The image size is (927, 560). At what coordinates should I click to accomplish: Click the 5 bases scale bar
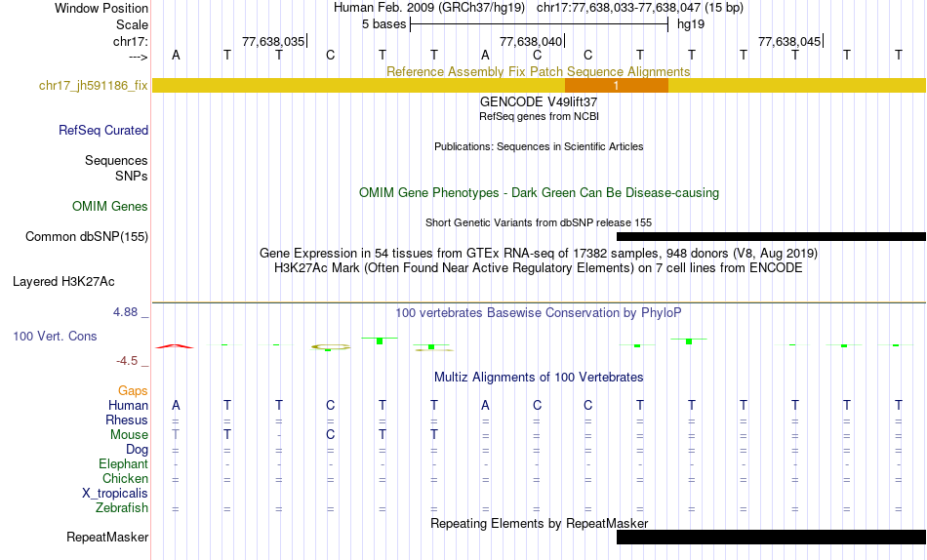click(539, 24)
